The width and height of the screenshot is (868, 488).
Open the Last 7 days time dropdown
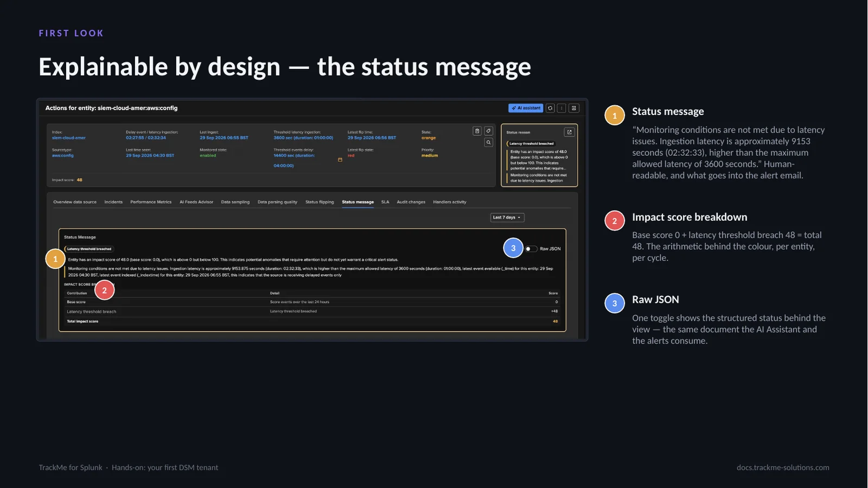coord(507,217)
